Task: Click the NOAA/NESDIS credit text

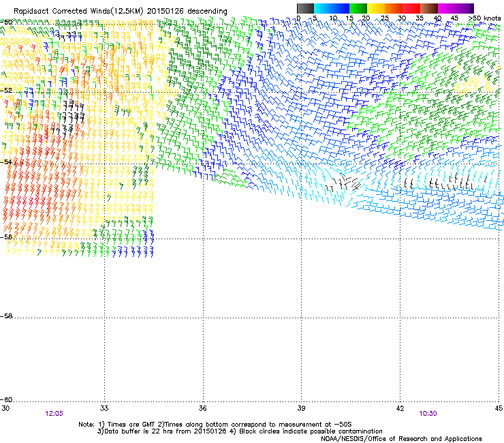Action: tap(401, 438)
